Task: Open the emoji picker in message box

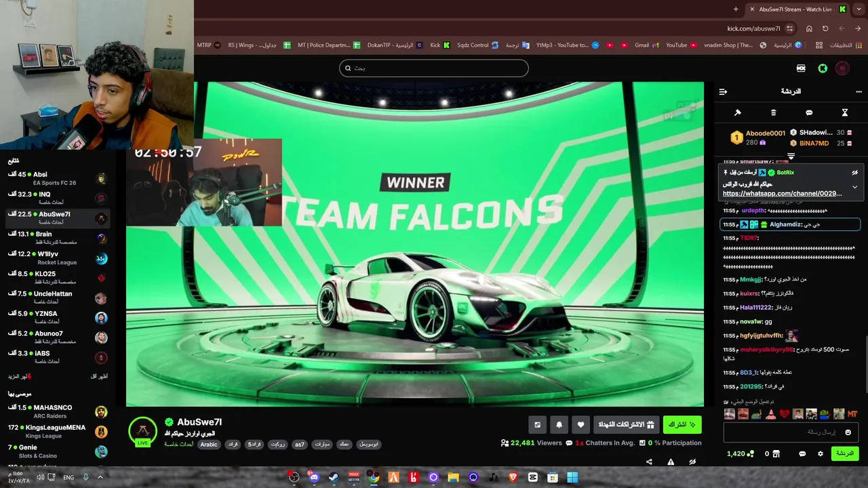Action: coord(848,432)
